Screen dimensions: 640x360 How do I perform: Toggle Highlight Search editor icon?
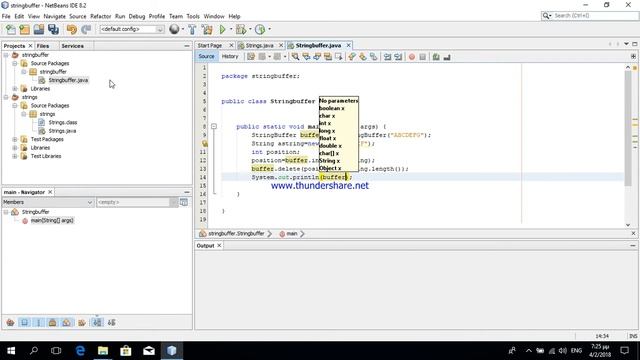[x=328, y=57]
